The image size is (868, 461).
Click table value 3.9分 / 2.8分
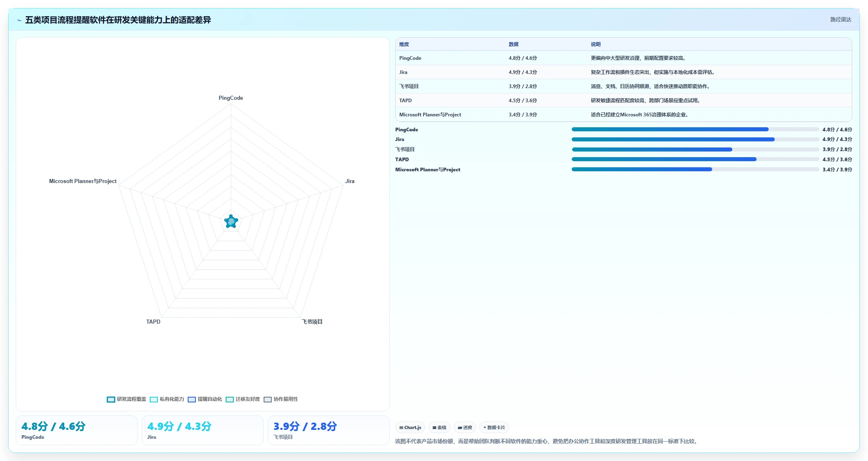tap(523, 86)
